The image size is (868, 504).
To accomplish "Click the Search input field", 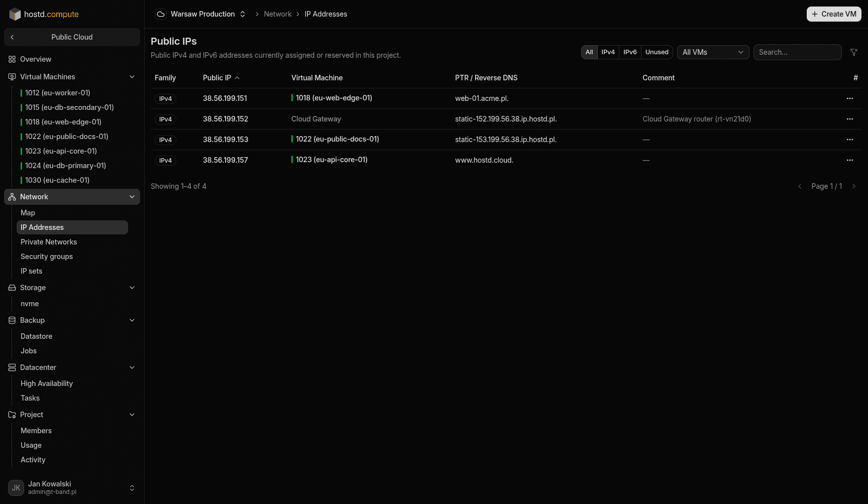I will tap(798, 52).
